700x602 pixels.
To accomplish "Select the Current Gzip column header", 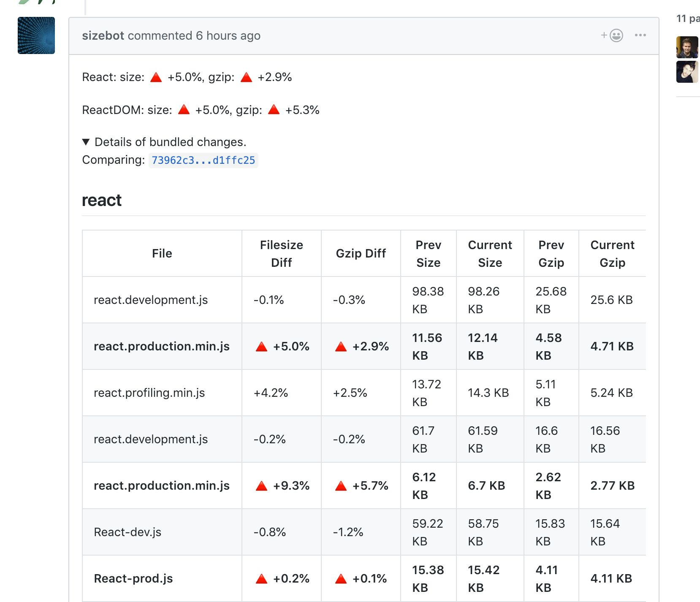I will pyautogui.click(x=612, y=253).
